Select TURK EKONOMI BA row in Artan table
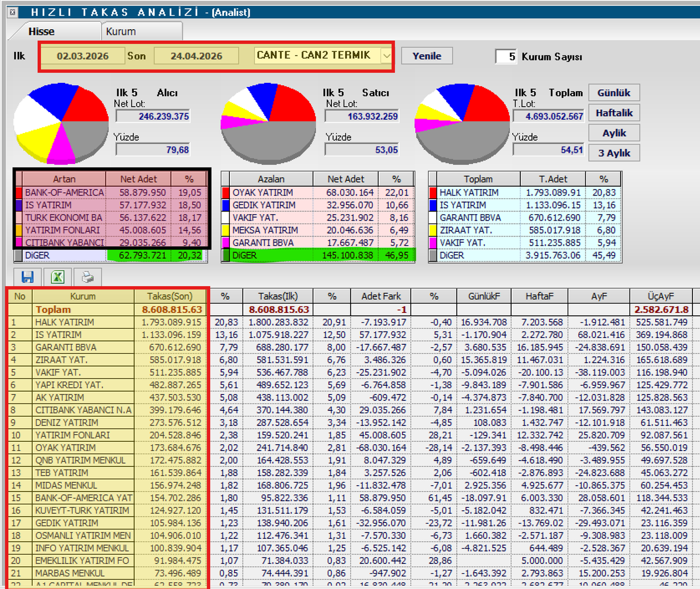Screen dimensions: 700x589 click(x=111, y=218)
